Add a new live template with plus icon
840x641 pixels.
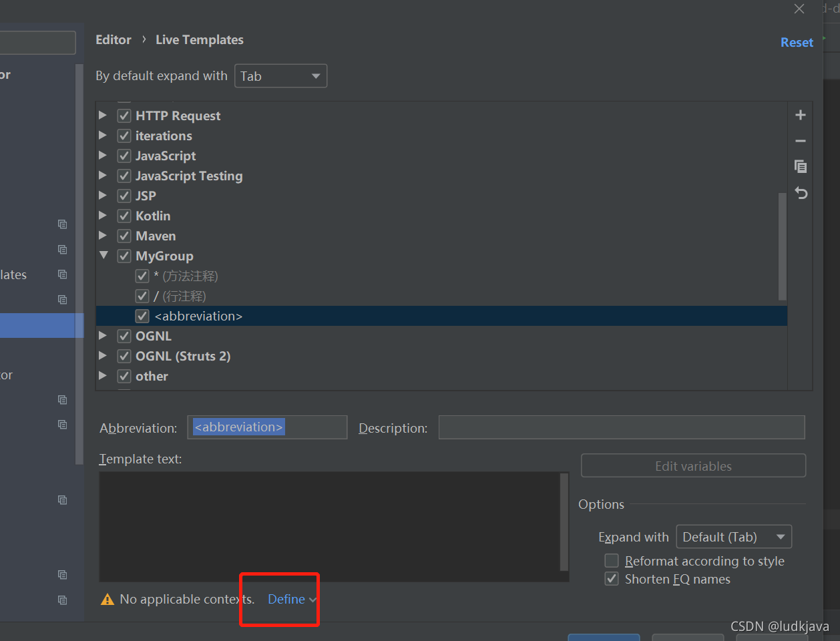click(801, 116)
